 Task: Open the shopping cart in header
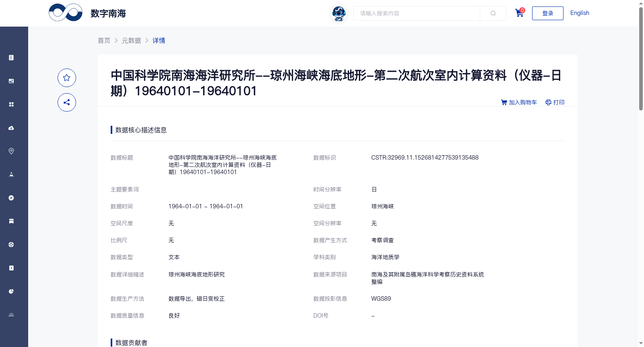tap(520, 13)
